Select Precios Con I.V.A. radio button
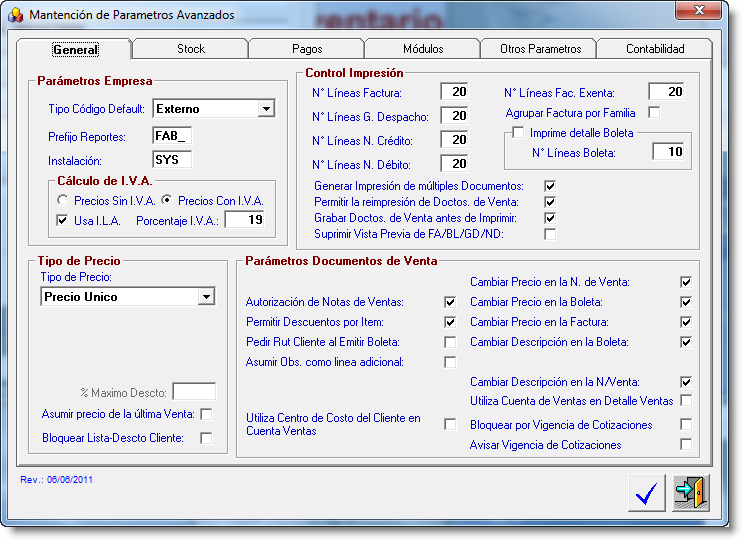Image resolution: width=743 pixels, height=541 pixels. pyautogui.click(x=166, y=200)
